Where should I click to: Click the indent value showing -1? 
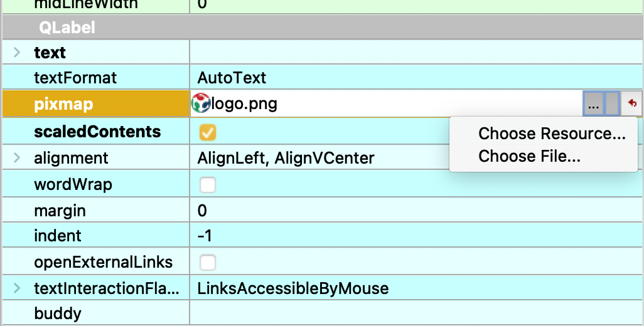tap(205, 236)
